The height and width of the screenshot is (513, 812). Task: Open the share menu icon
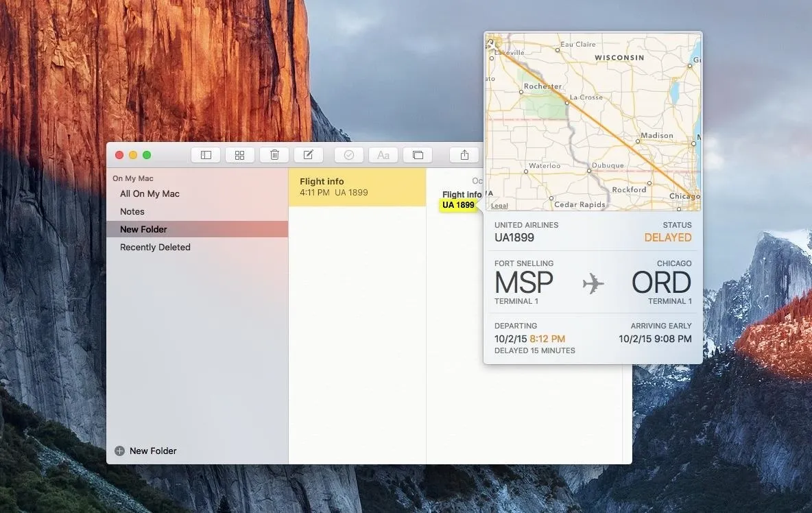point(464,155)
